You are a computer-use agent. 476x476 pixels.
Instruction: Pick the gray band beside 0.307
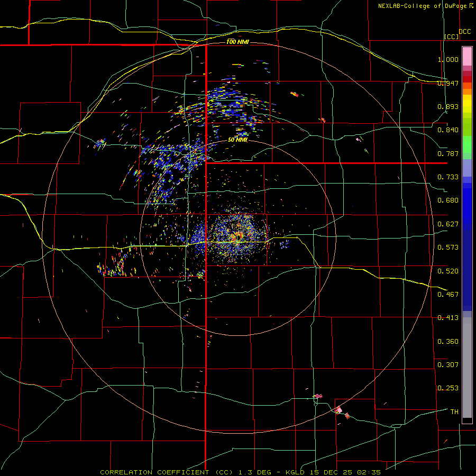click(467, 368)
